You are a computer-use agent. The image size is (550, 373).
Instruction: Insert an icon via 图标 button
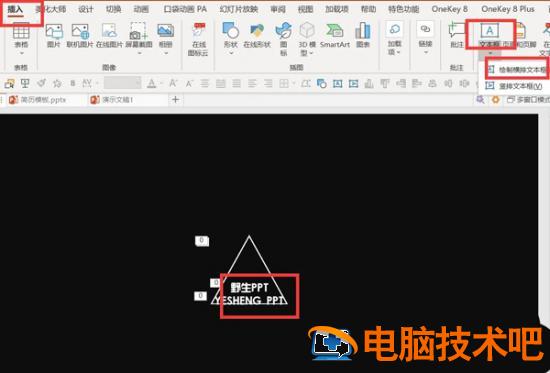tap(283, 39)
